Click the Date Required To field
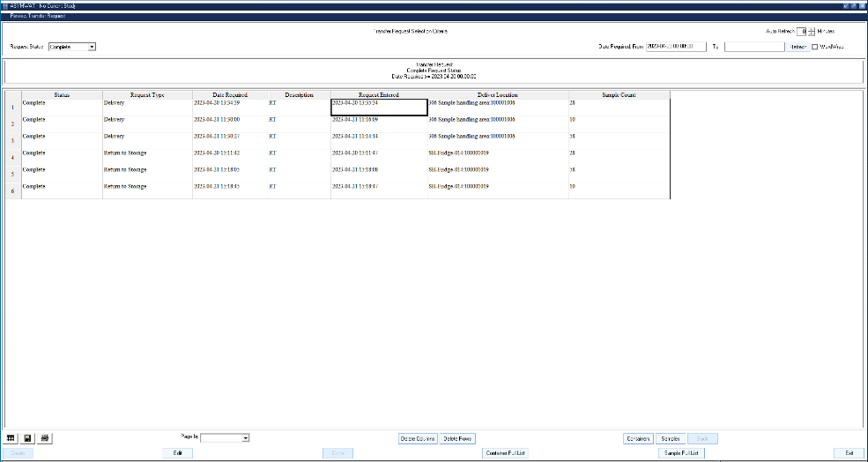The image size is (868, 462). [x=753, y=47]
